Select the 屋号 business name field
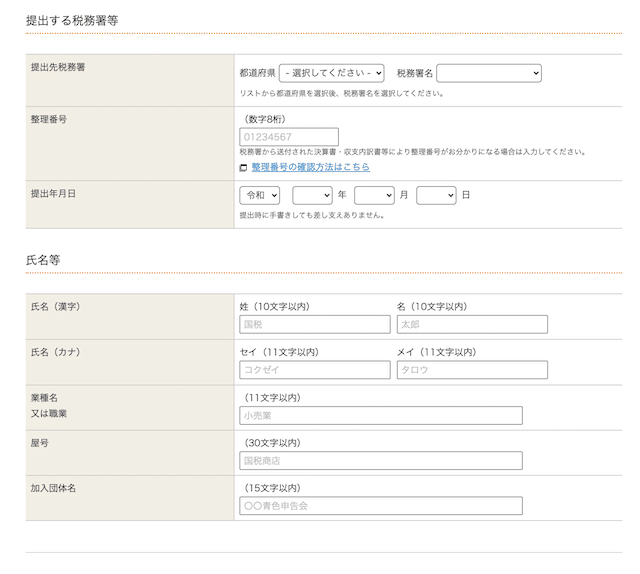Viewport: 640px width, 574px height. point(380,461)
